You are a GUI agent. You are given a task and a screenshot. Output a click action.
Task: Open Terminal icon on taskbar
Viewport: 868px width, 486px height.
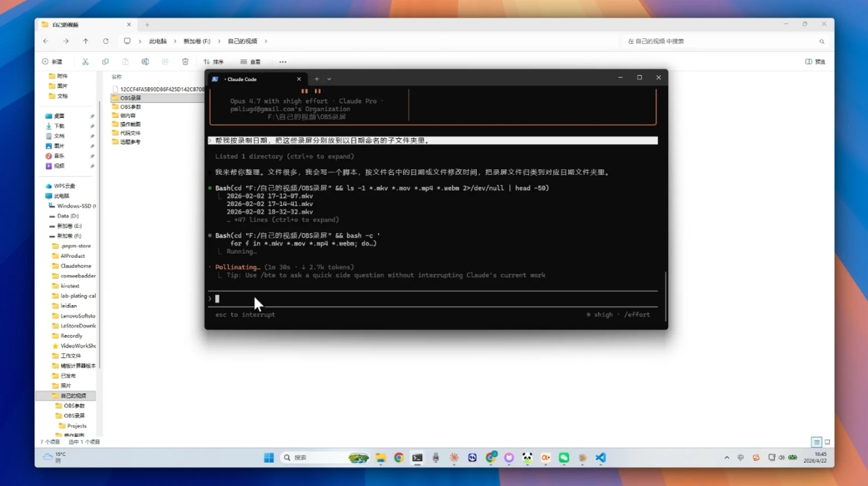pyautogui.click(x=417, y=457)
